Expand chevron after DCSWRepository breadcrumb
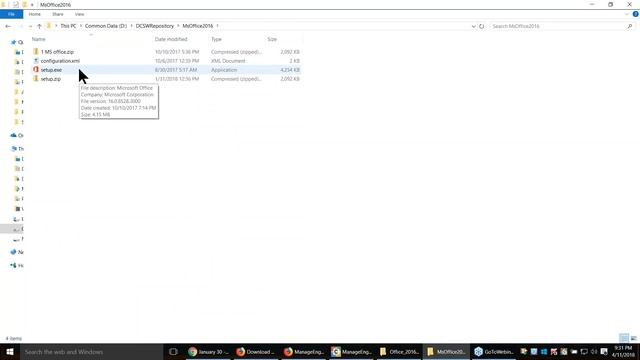The width and height of the screenshot is (640, 360). [178, 26]
